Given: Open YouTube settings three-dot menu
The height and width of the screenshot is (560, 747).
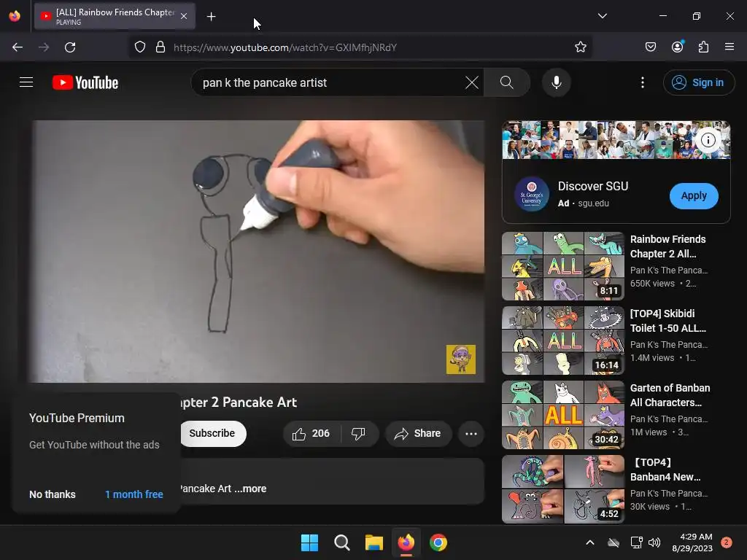Looking at the screenshot, I should click(x=642, y=82).
